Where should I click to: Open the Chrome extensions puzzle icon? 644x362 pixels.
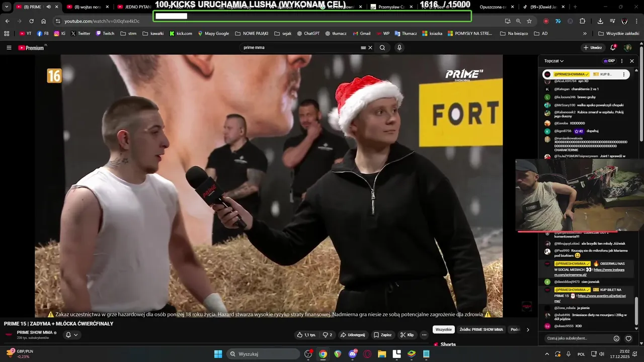click(x=582, y=21)
